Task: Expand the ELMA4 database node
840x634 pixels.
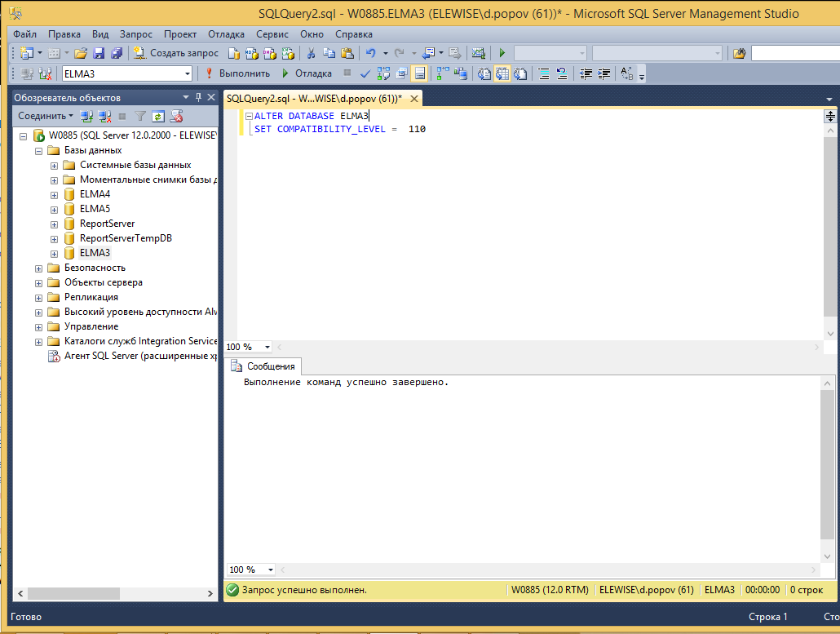Action: (55, 194)
